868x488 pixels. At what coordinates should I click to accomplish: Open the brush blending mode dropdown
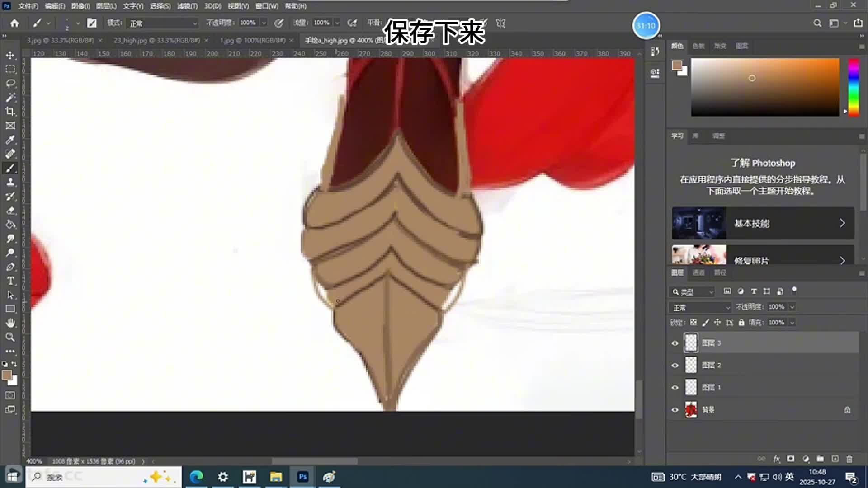click(163, 23)
